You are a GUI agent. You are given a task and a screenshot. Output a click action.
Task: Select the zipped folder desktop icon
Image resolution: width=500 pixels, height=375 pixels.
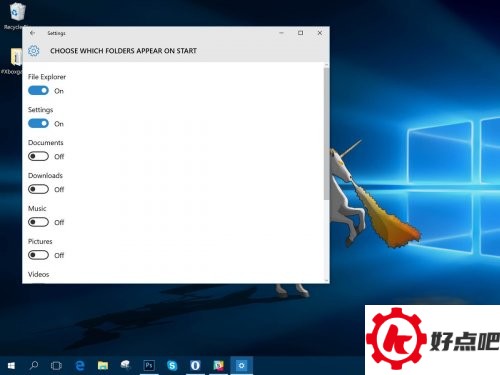click(x=15, y=57)
